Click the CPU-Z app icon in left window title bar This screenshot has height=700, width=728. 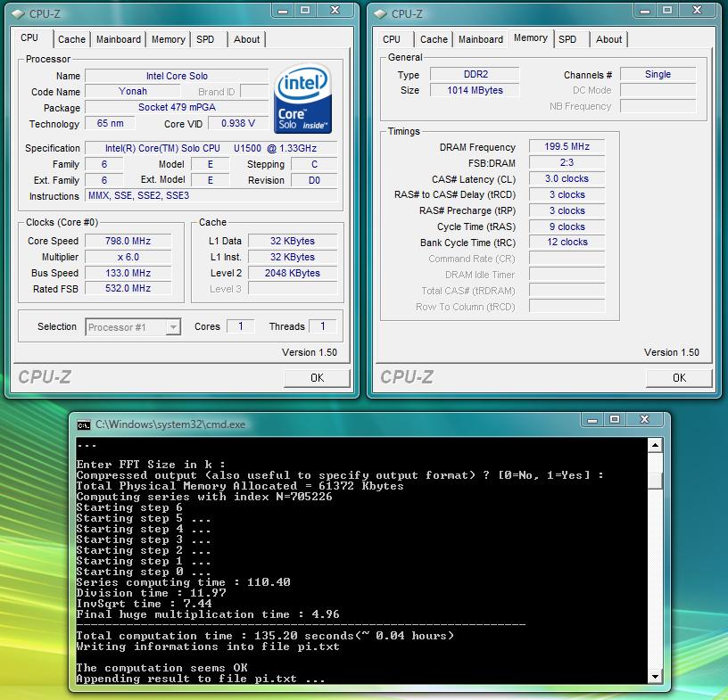tap(18, 14)
